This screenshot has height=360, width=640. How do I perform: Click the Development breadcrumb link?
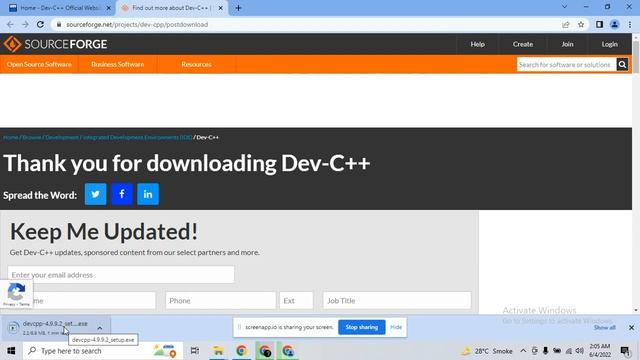[62, 137]
